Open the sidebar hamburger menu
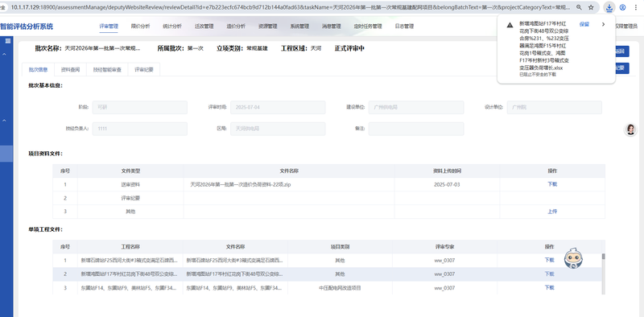 point(7,41)
